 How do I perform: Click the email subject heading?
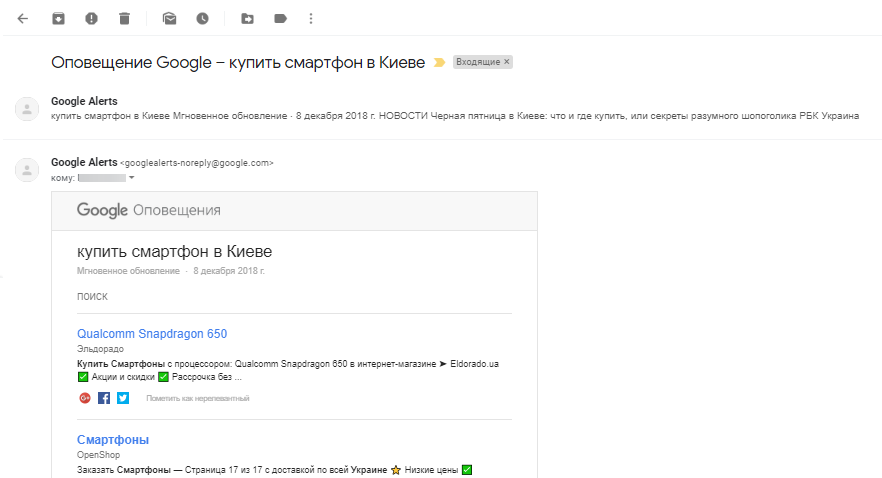click(x=238, y=62)
